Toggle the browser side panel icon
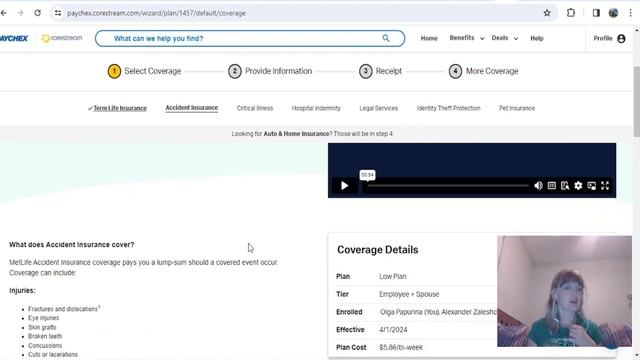640x360 pixels. point(596,13)
